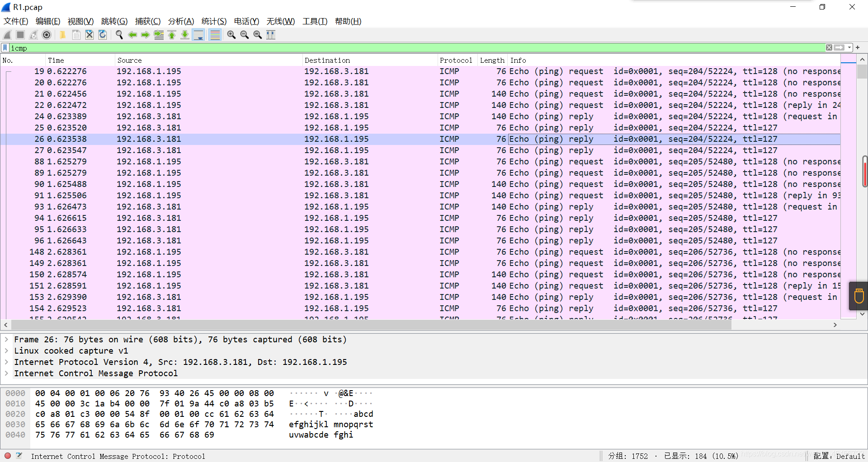Expand the Frame 26 details row

click(x=6, y=339)
